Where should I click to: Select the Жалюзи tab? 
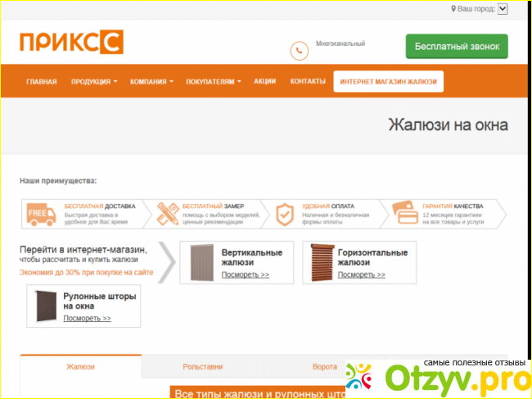80,367
